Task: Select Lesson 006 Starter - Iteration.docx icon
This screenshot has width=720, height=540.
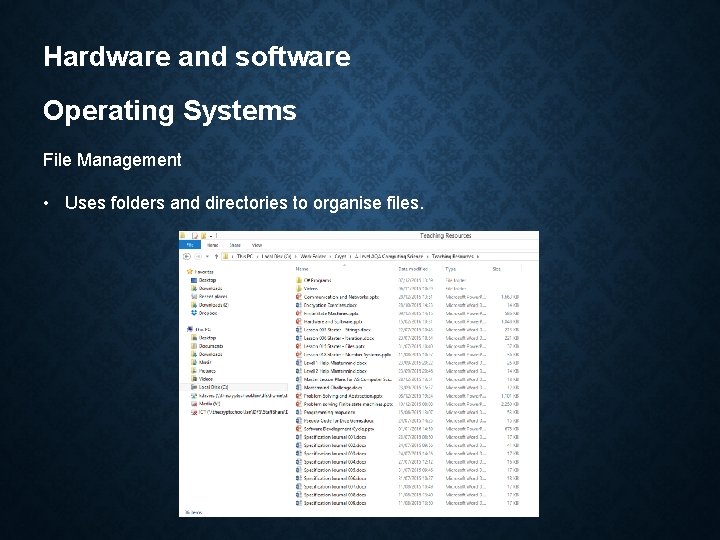Action: (x=299, y=338)
